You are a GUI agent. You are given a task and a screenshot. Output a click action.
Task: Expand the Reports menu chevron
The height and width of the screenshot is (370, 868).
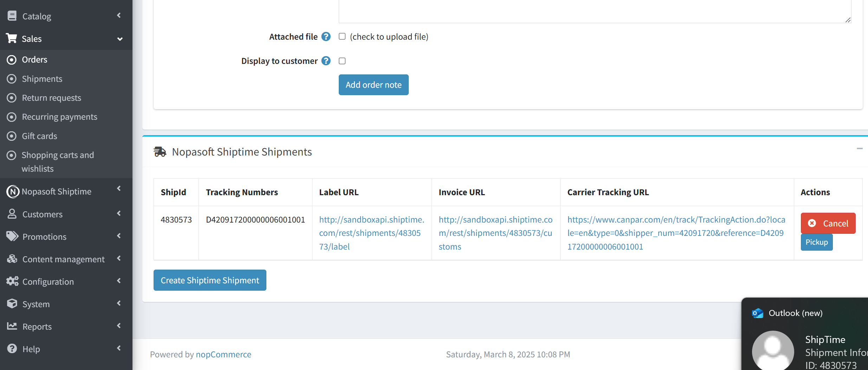click(119, 326)
